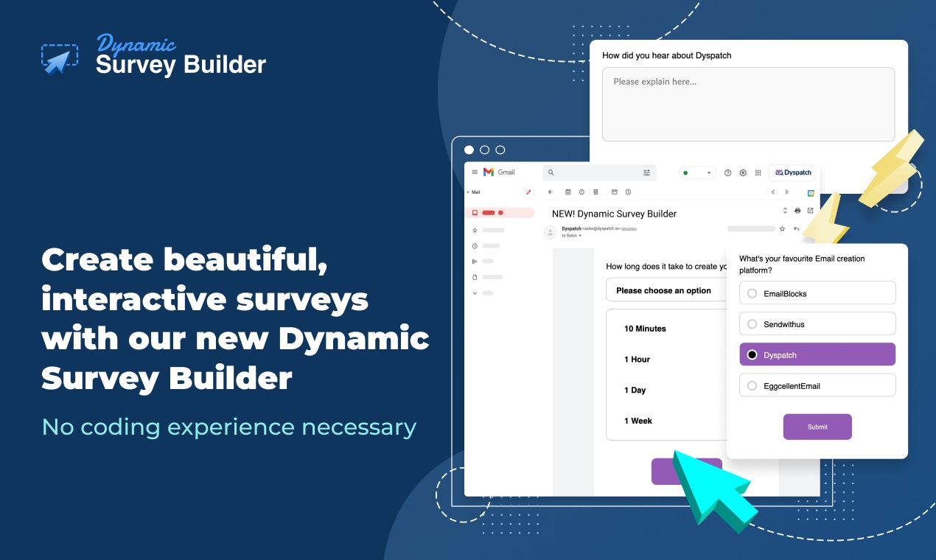
Task: Open search filter options icon
Action: (x=646, y=172)
